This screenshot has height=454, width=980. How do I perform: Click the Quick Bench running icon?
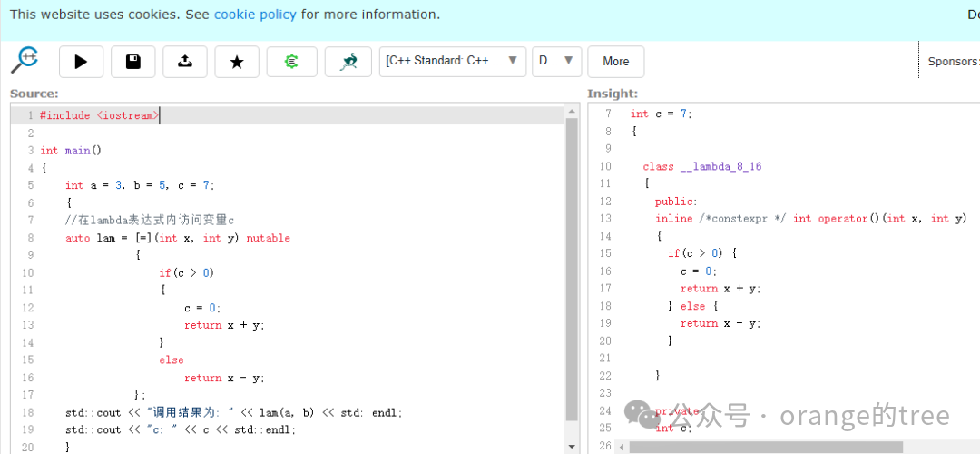tap(348, 62)
